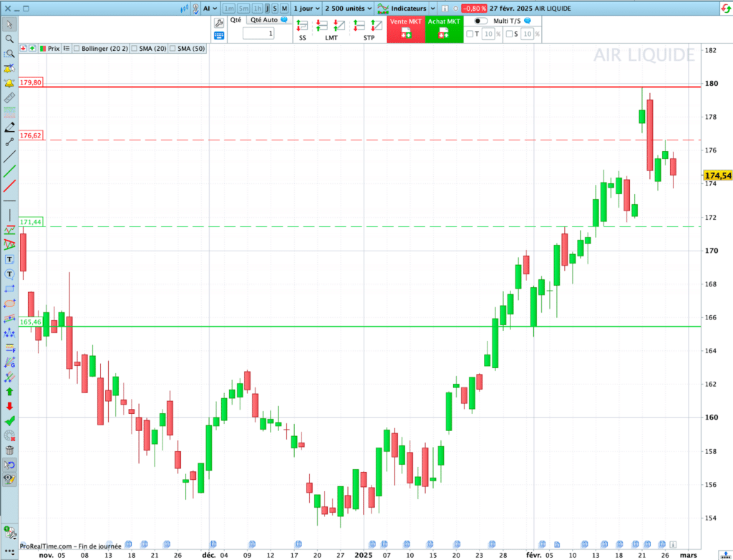
Task: Select the green up arrow marker tool
Action: point(9,392)
